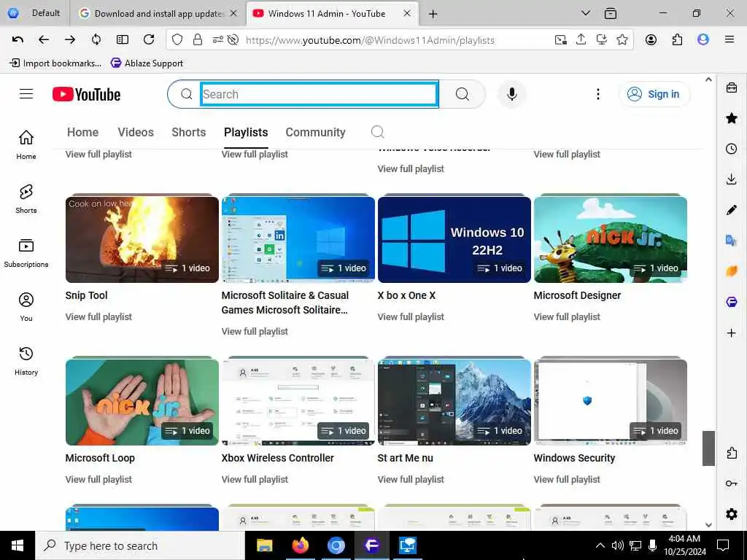The width and height of the screenshot is (747, 560).
Task: Open the notification center icon
Action: 723,545
